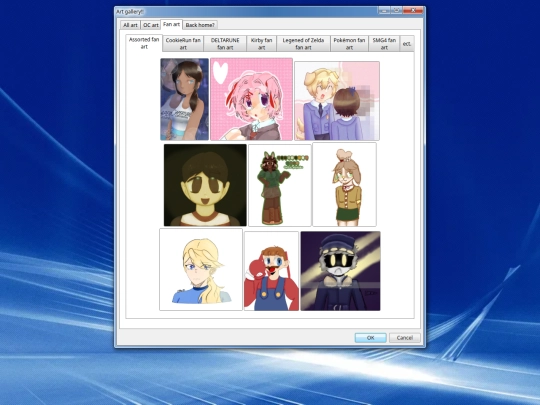Open the brown-haired girl in tank top artwork
Screen dimensions: 540x405
pyautogui.click(x=185, y=99)
